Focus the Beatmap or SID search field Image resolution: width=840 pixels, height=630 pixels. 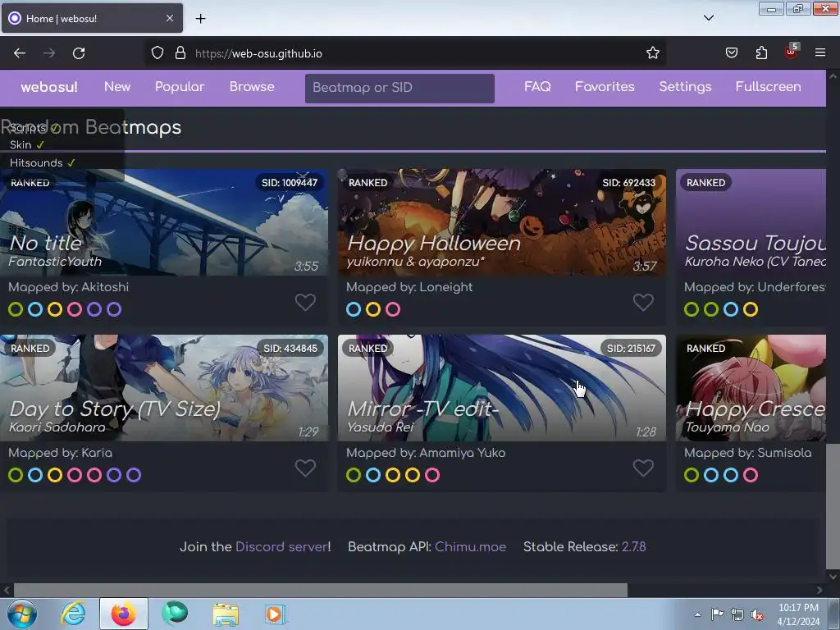click(399, 88)
